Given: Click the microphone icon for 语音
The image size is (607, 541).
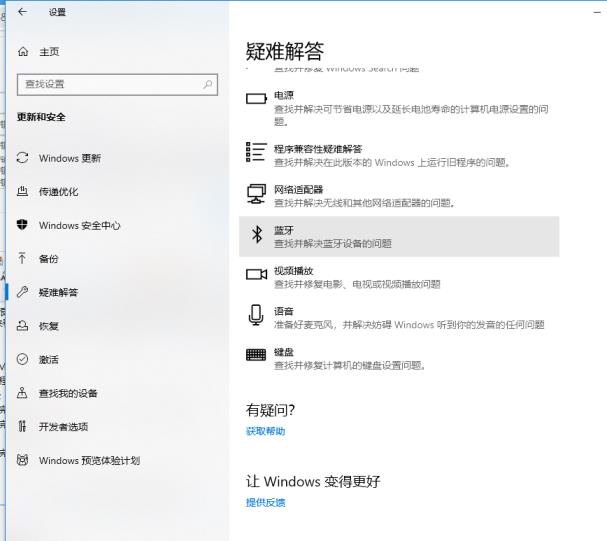Looking at the screenshot, I should coord(256,315).
